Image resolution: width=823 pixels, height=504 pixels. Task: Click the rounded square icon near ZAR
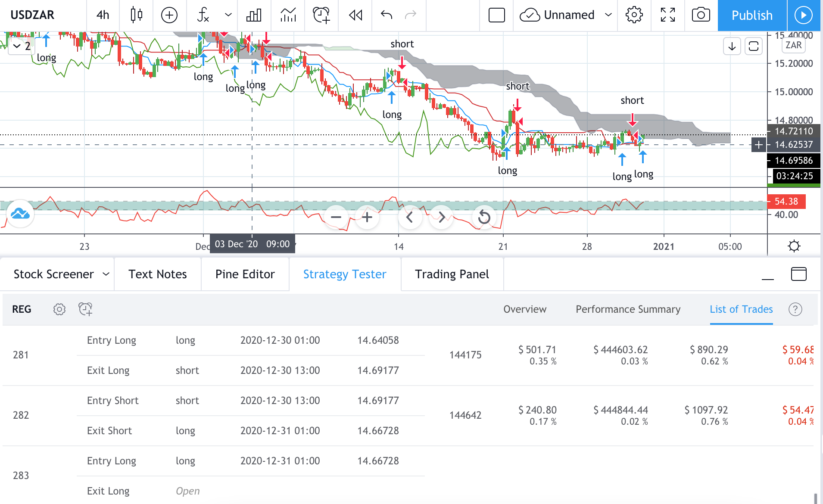(x=754, y=46)
